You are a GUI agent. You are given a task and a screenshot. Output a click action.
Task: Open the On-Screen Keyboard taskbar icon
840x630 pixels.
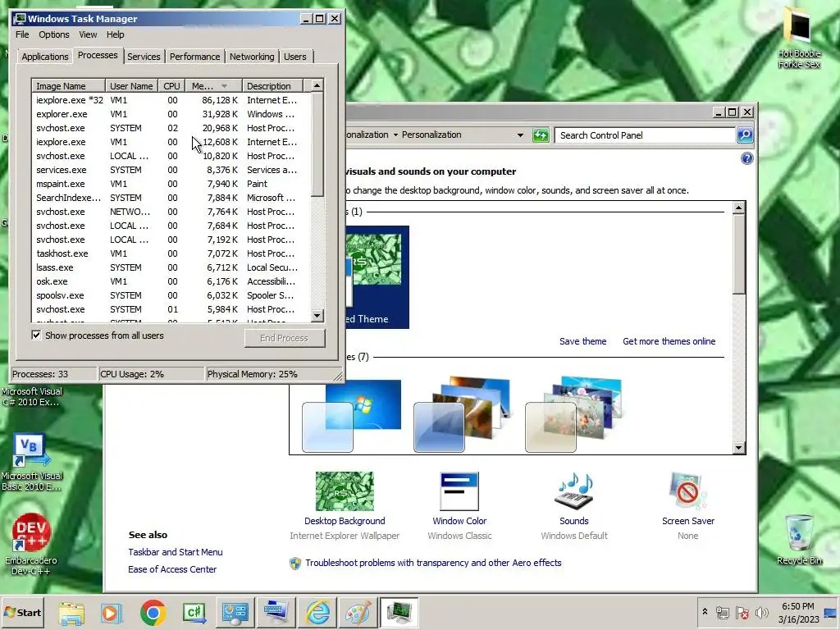click(x=276, y=612)
